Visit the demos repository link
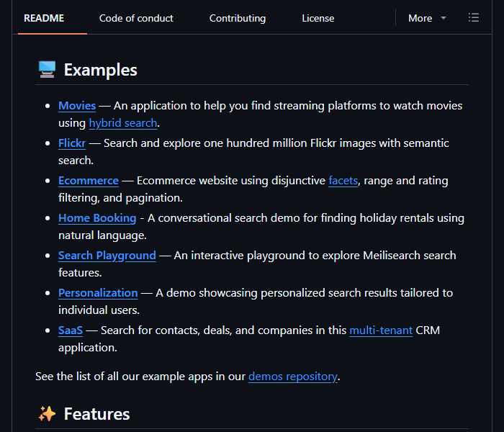 [x=293, y=377]
